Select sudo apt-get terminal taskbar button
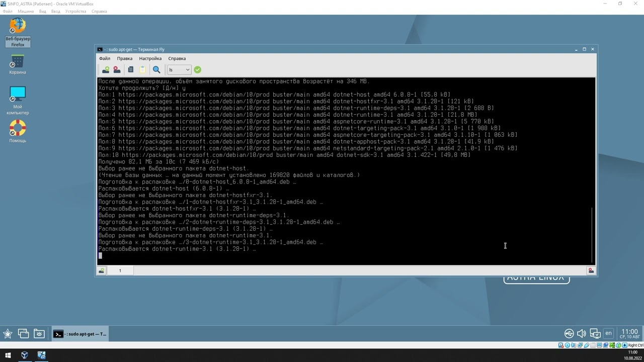Viewport: 644px width, 362px height. [80, 334]
